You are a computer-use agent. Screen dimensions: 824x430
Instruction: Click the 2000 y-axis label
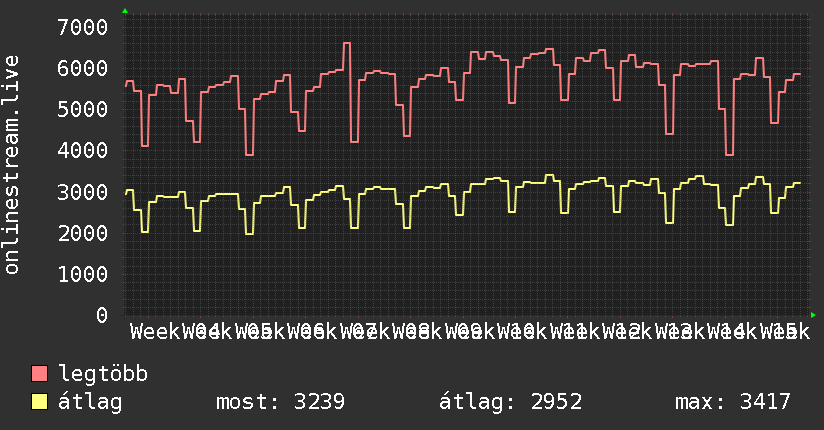point(83,233)
